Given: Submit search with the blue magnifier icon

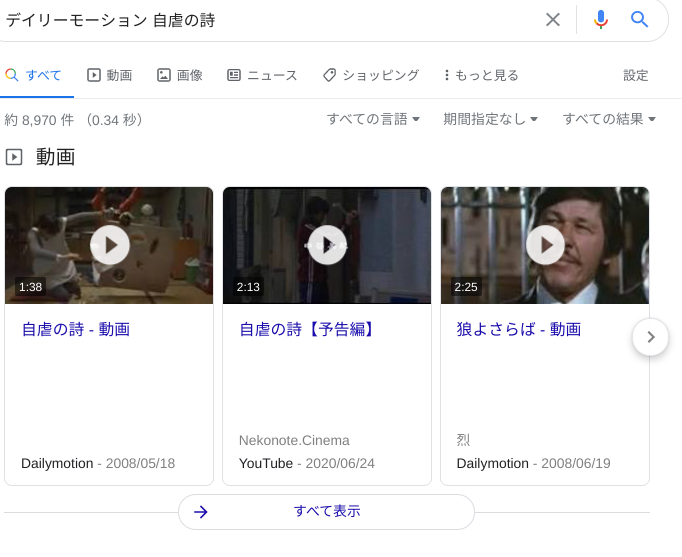Looking at the screenshot, I should click(x=639, y=20).
